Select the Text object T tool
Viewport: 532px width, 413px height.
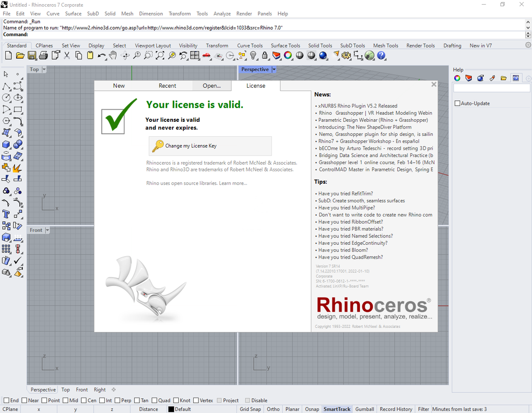pyautogui.click(x=6, y=214)
